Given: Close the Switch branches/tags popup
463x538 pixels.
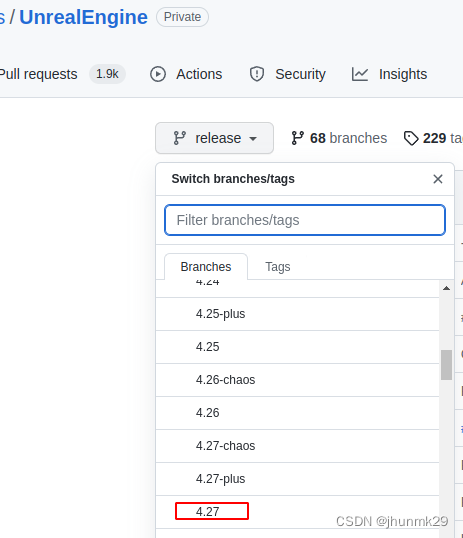Looking at the screenshot, I should coord(438,179).
